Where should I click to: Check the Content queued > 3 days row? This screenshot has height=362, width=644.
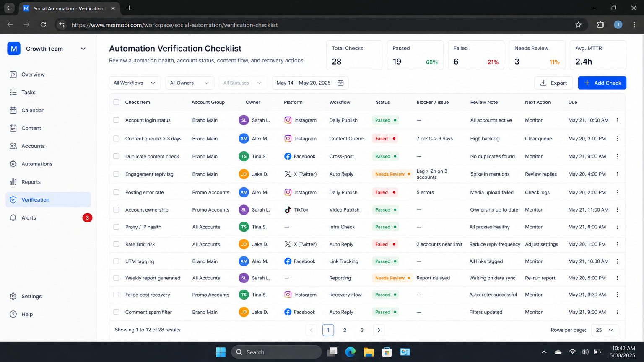(x=117, y=139)
